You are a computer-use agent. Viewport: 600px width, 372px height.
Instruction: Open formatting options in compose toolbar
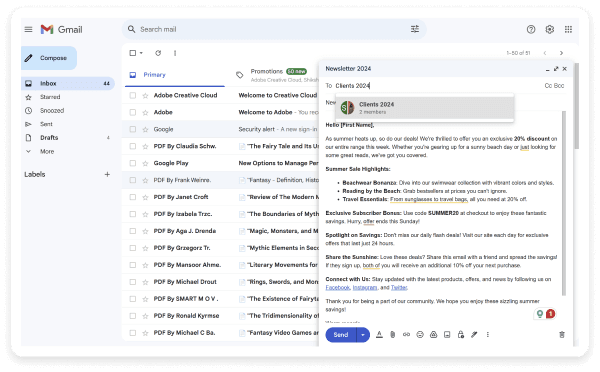coord(379,335)
